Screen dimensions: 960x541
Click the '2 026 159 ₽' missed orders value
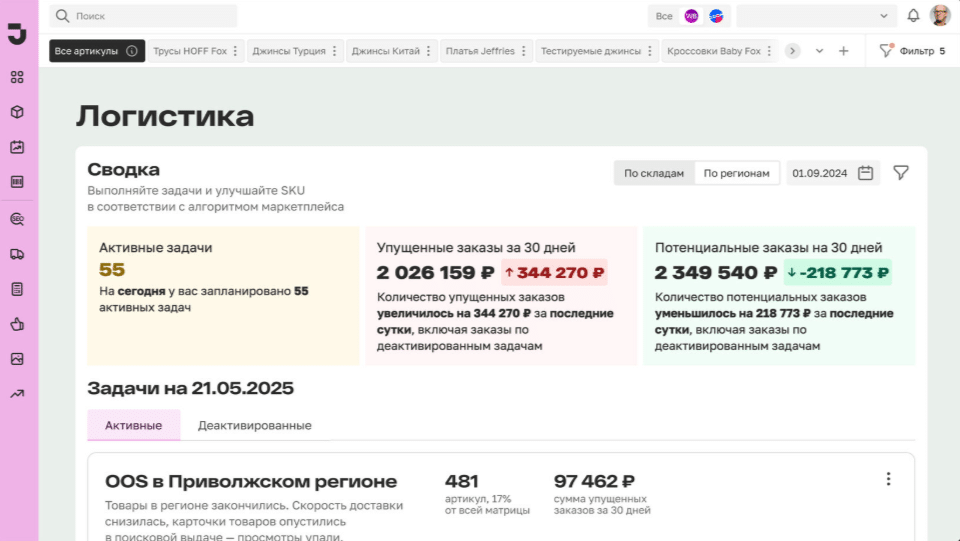tap(435, 272)
